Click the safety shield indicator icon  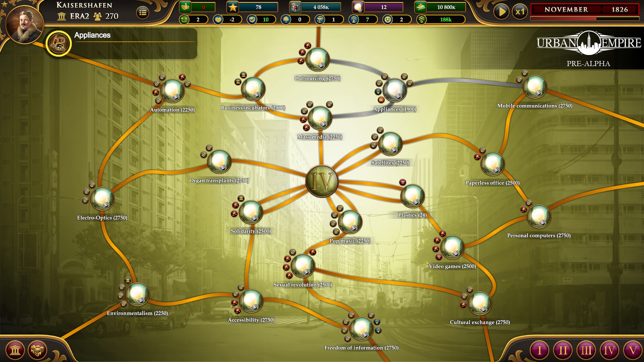point(252,19)
